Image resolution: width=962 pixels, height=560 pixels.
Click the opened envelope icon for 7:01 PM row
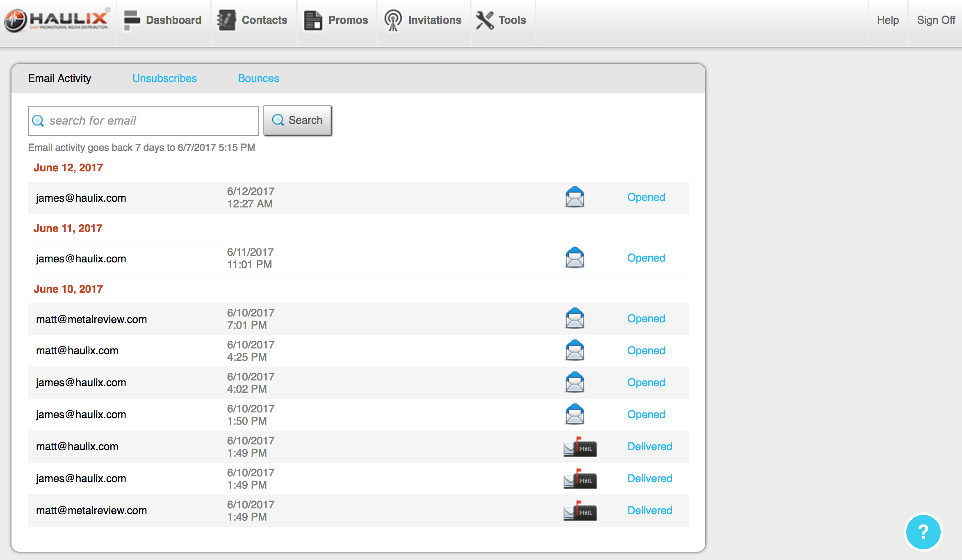click(574, 319)
